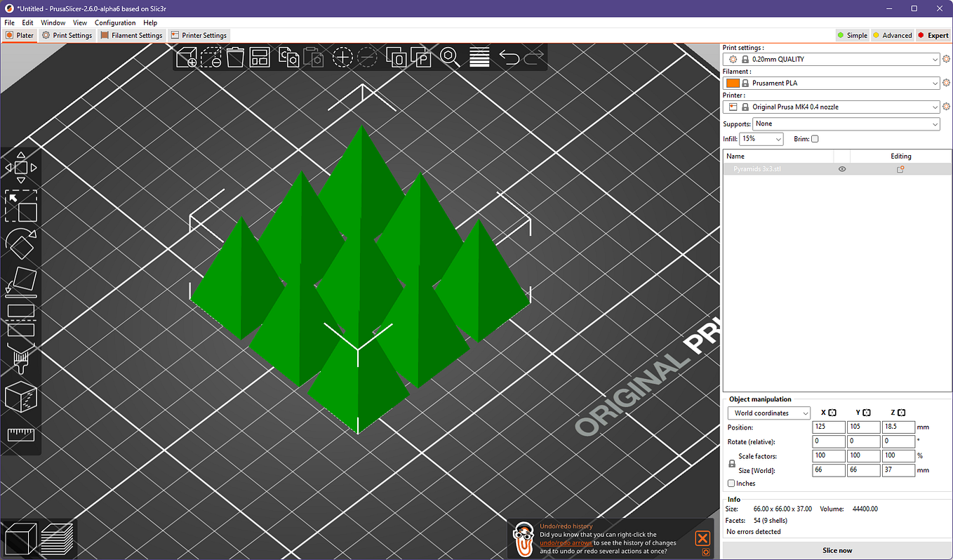
Task: Open the World coordinates dropdown
Action: click(x=768, y=413)
